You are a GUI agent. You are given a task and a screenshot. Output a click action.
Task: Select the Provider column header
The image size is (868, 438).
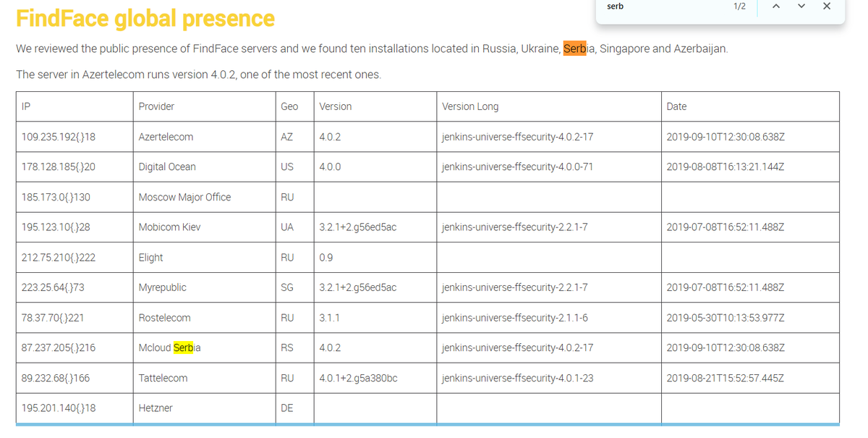click(204, 106)
